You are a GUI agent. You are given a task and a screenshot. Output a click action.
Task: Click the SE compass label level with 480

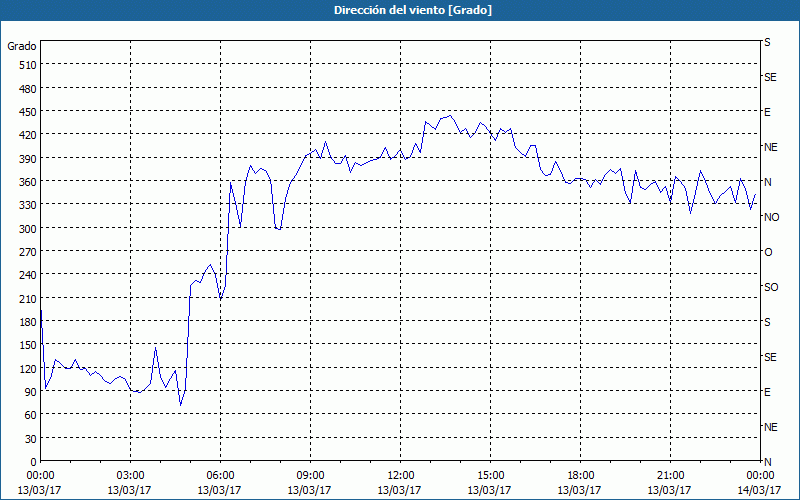770,78
